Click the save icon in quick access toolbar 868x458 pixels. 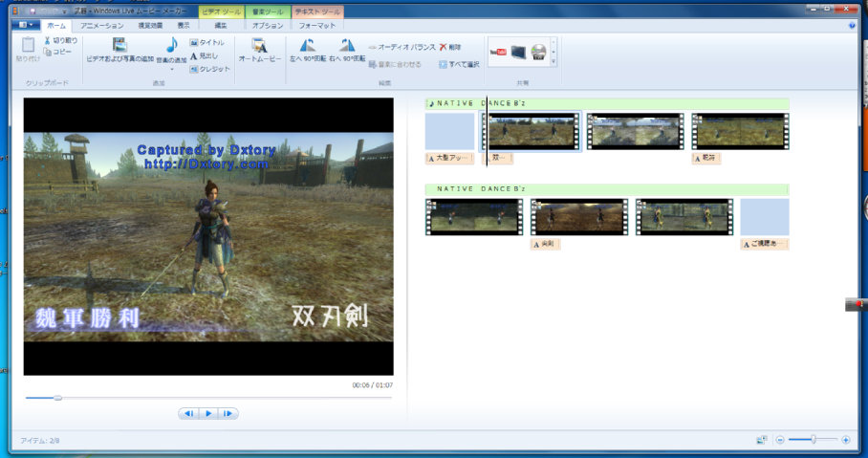(33, 11)
